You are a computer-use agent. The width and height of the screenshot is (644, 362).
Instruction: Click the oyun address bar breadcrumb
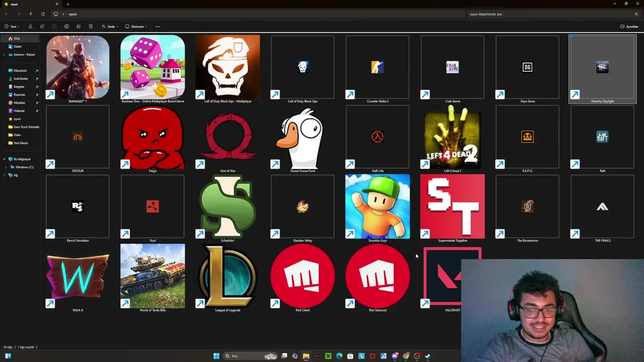tap(73, 14)
